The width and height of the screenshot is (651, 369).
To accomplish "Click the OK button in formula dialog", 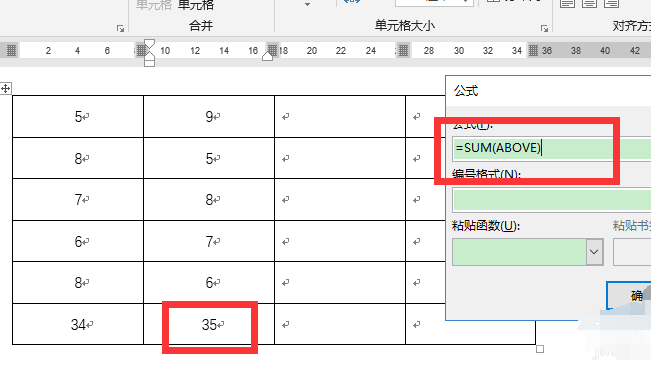I will coord(629,296).
